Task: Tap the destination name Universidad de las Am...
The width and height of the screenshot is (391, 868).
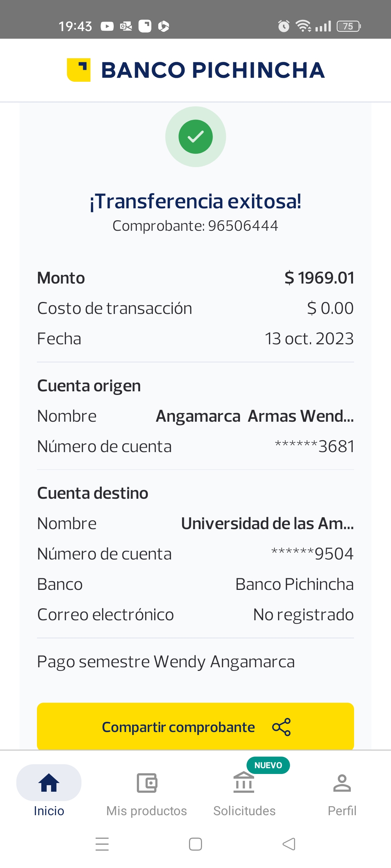Action: 267,524
